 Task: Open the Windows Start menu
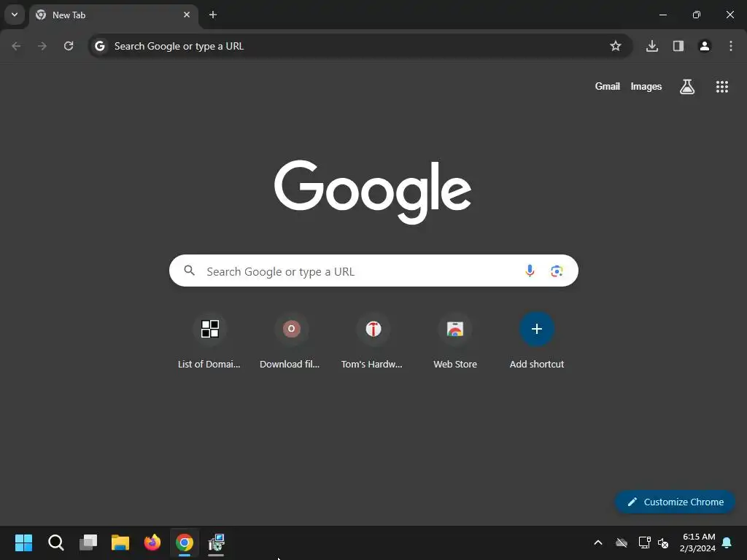pos(24,542)
